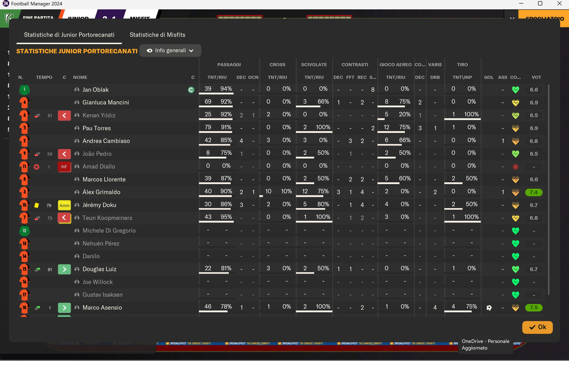Click the swap arrows icon beside Kenan Yıldız
Viewport: 569px width, 392px height.
point(37,116)
